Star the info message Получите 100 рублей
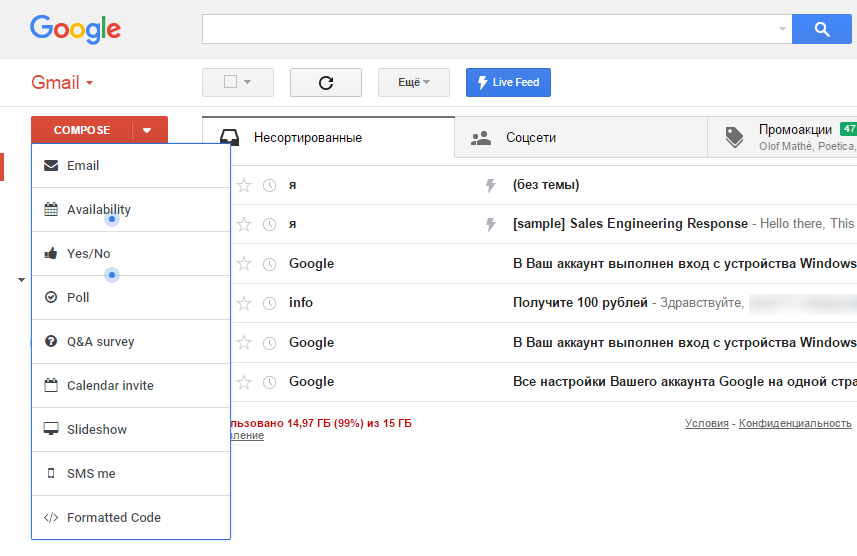The height and width of the screenshot is (556, 857). tap(244, 303)
